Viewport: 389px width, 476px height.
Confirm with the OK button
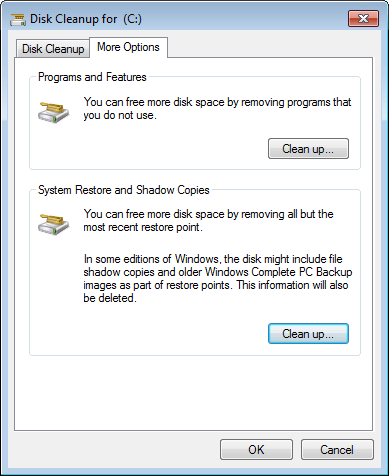click(256, 450)
